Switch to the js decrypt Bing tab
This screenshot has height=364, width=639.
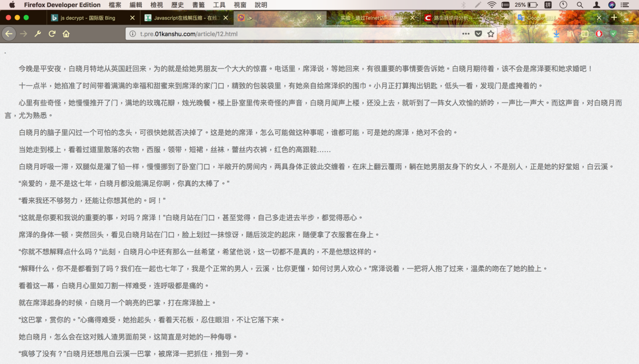coord(88,18)
